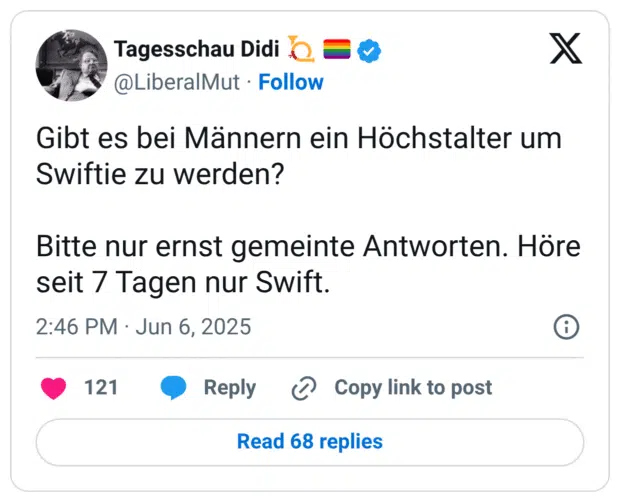Follow the @LiberalMut account
620x502 pixels.
291,82
